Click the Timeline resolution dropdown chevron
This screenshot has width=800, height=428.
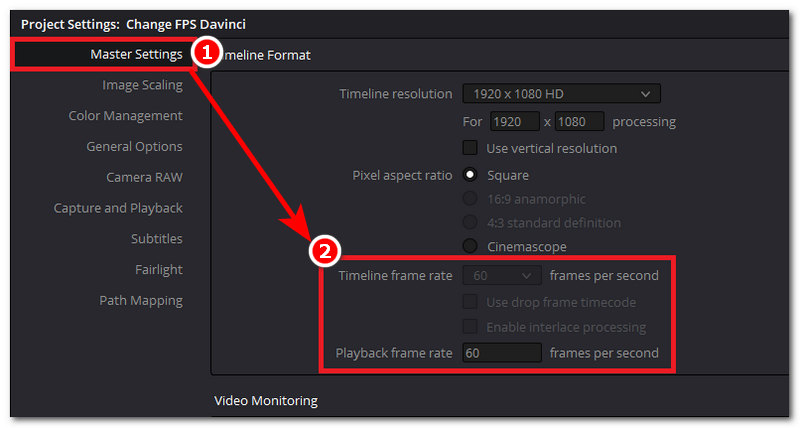point(645,94)
